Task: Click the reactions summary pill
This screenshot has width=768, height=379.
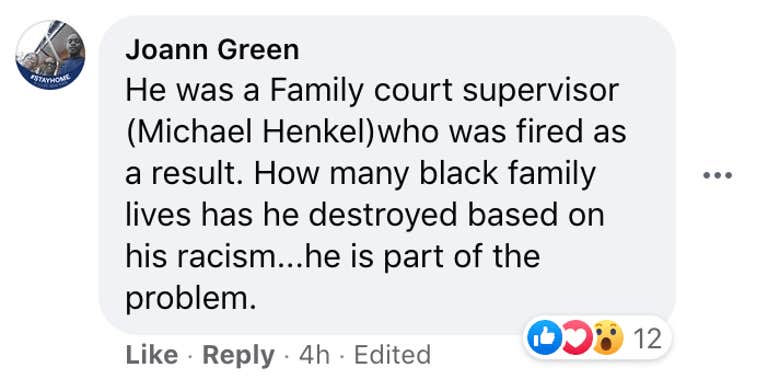Action: (597, 337)
